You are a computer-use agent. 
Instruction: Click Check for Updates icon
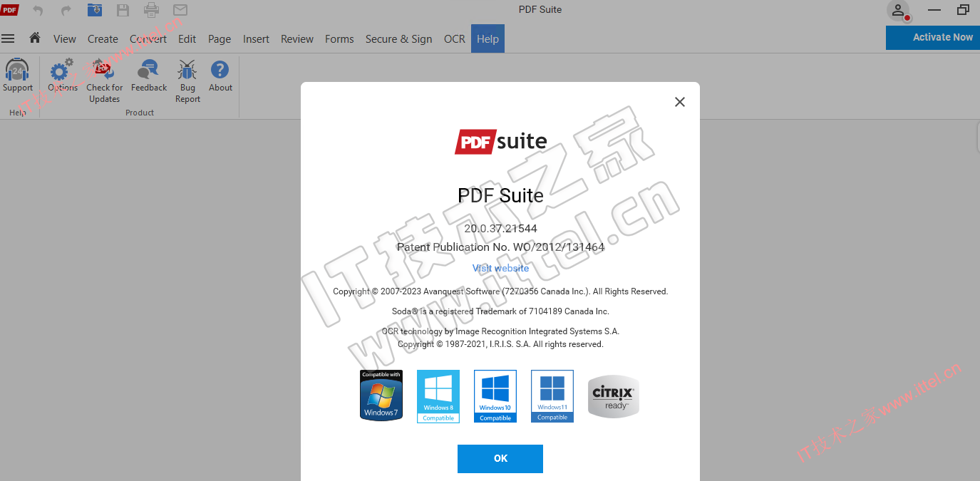tap(105, 71)
